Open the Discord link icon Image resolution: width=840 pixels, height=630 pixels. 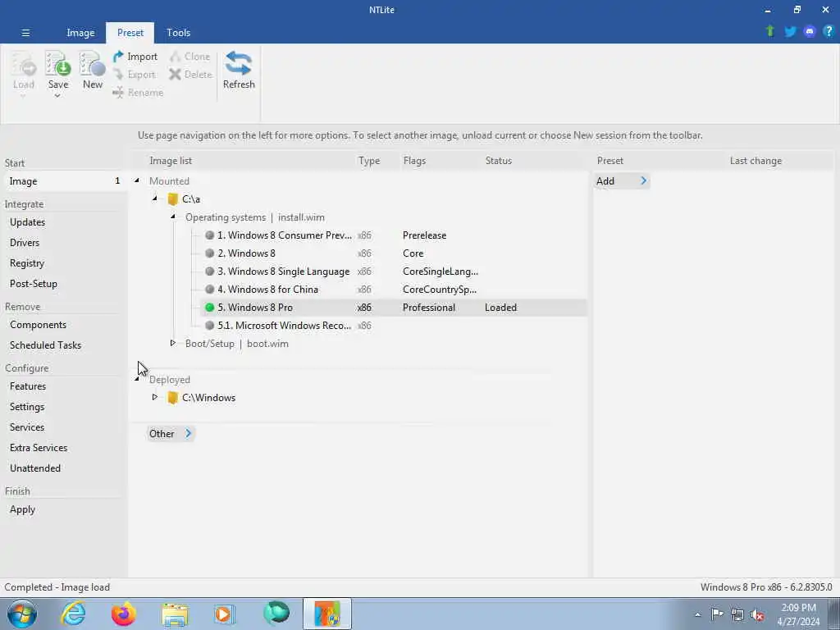810,32
